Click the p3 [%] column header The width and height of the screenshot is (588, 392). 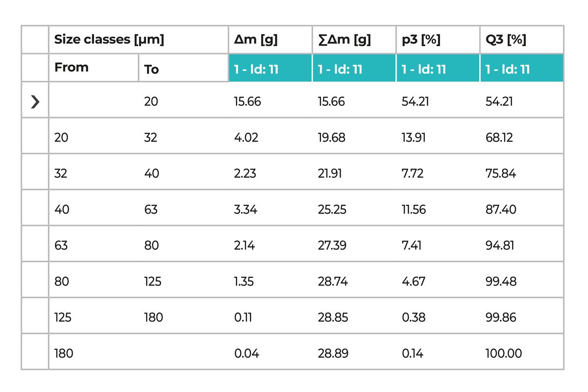click(421, 40)
